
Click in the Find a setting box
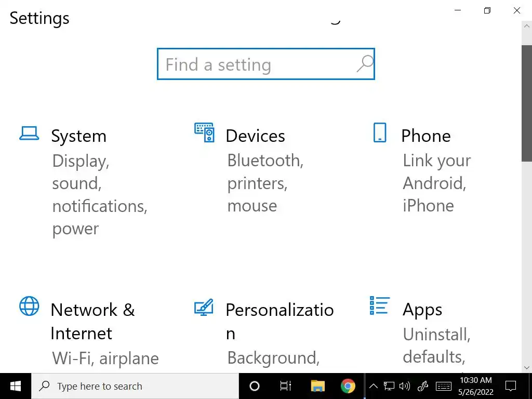point(255,64)
